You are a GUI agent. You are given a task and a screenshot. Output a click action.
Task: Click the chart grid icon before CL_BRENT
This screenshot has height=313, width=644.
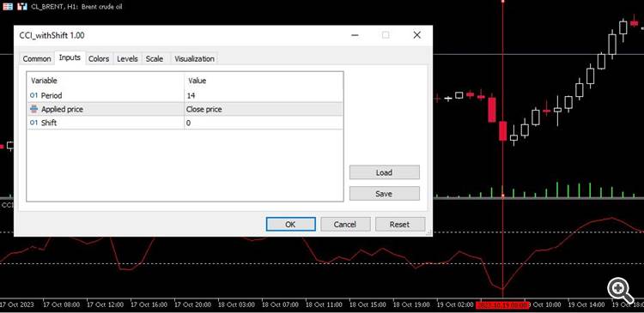click(x=8, y=7)
